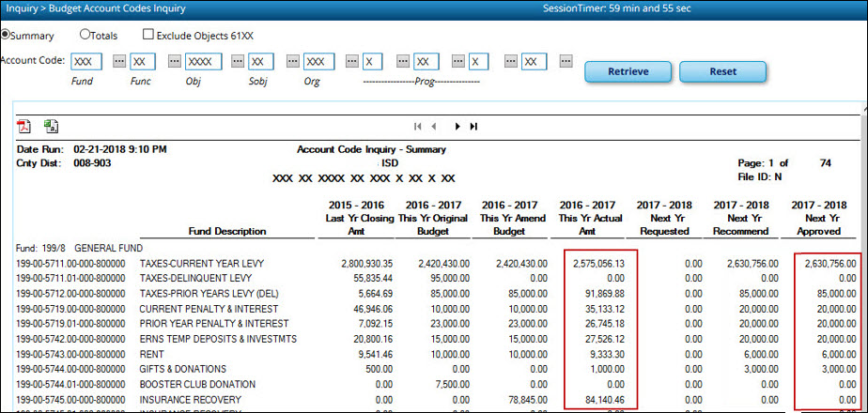Check the Exclude Objects 61XX box
868x413 pixels.
(x=148, y=36)
